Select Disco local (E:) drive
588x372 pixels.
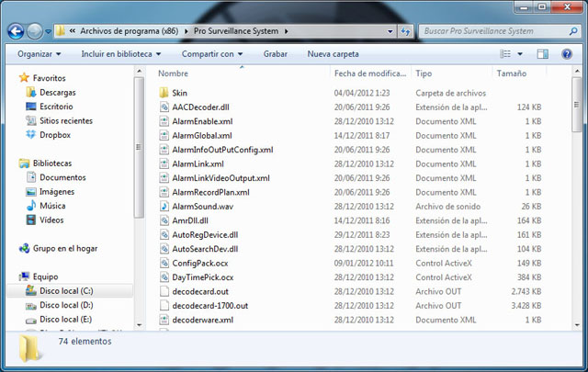[65, 320]
